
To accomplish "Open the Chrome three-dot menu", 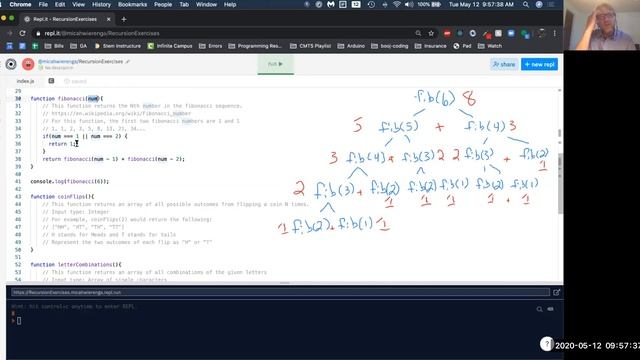I will click(x=554, y=33).
